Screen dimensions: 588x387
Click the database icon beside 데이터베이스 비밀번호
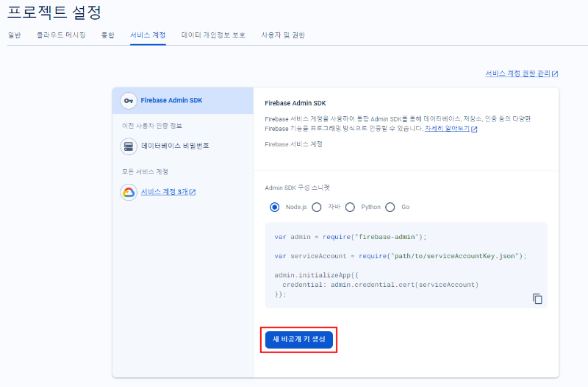click(129, 146)
